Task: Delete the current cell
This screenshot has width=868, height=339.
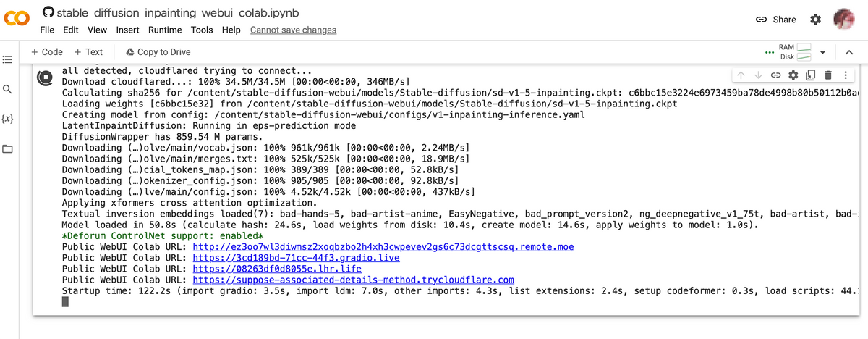Action: click(x=828, y=75)
